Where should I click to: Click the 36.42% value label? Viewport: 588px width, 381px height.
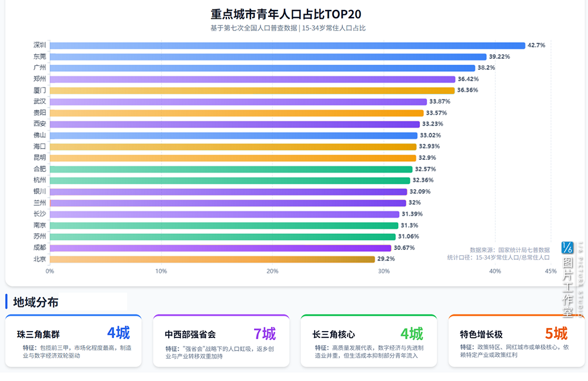click(468, 79)
